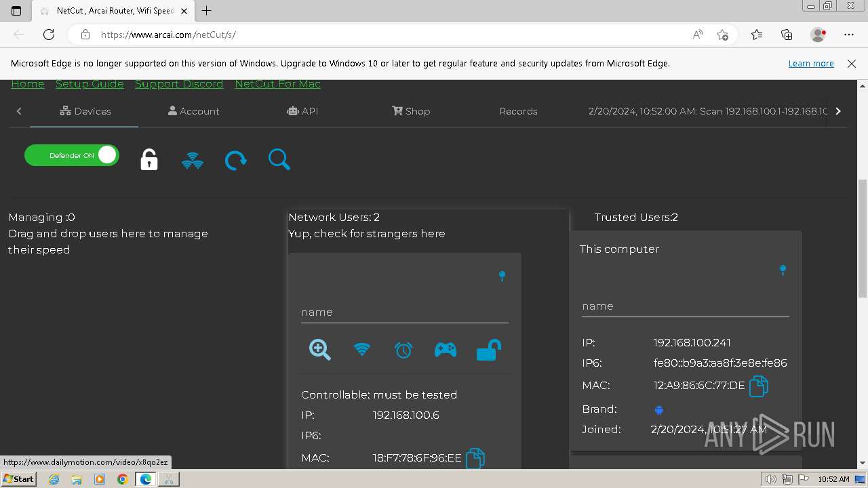This screenshot has height=488, width=868.
Task: Click the Network Users: 2 heading
Action: [334, 218]
